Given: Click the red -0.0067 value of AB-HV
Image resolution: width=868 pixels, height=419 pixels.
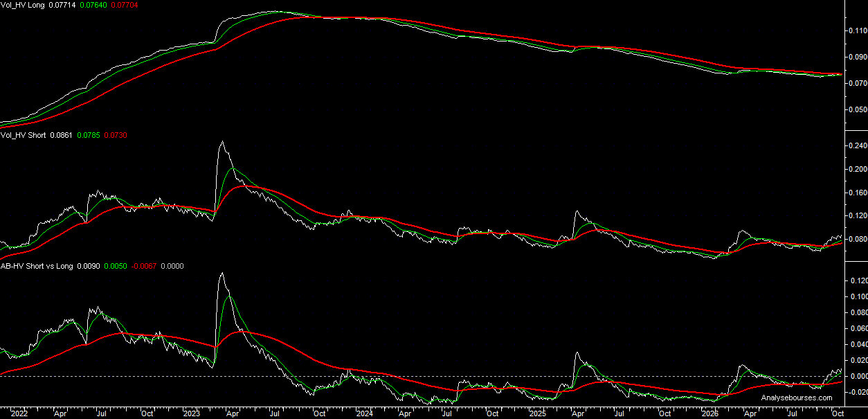Looking at the screenshot, I should pyautogui.click(x=143, y=265).
